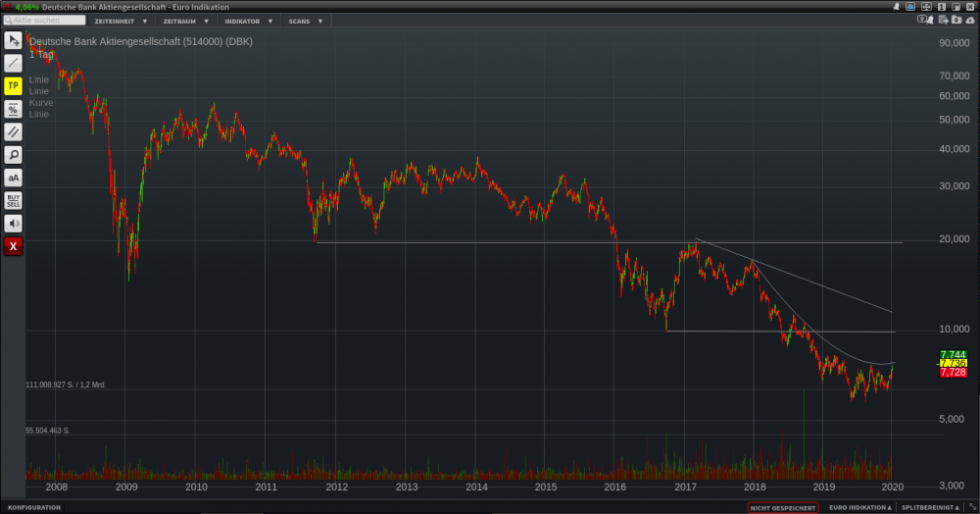Click the number 1 group icon

tap(942, 7)
